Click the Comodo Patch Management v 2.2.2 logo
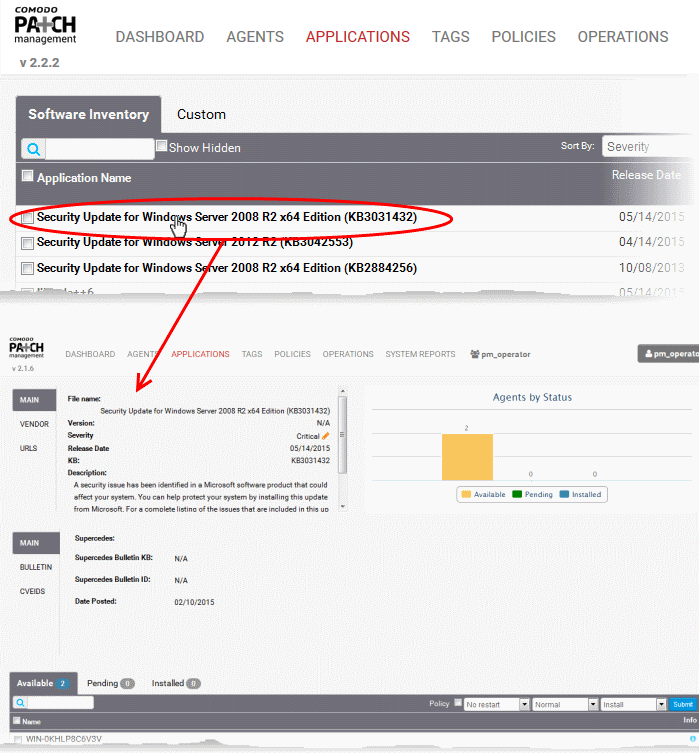Image resolution: width=699 pixels, height=753 pixels. point(45,26)
